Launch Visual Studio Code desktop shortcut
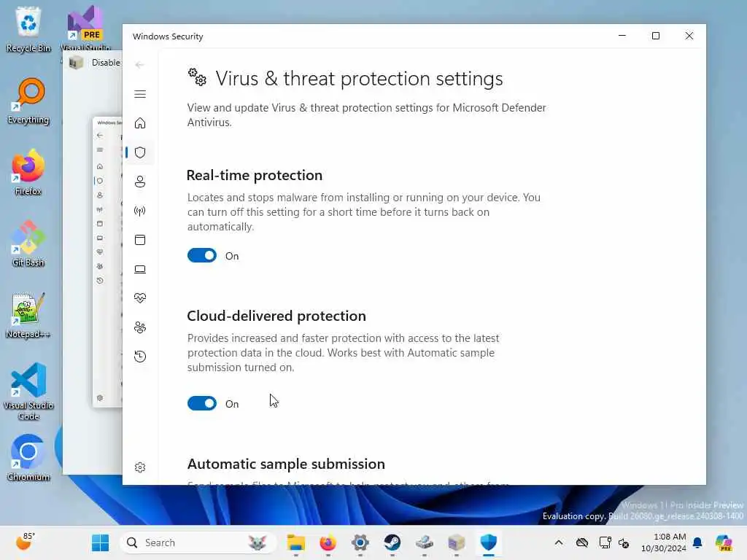The height and width of the screenshot is (560, 747). click(28, 392)
